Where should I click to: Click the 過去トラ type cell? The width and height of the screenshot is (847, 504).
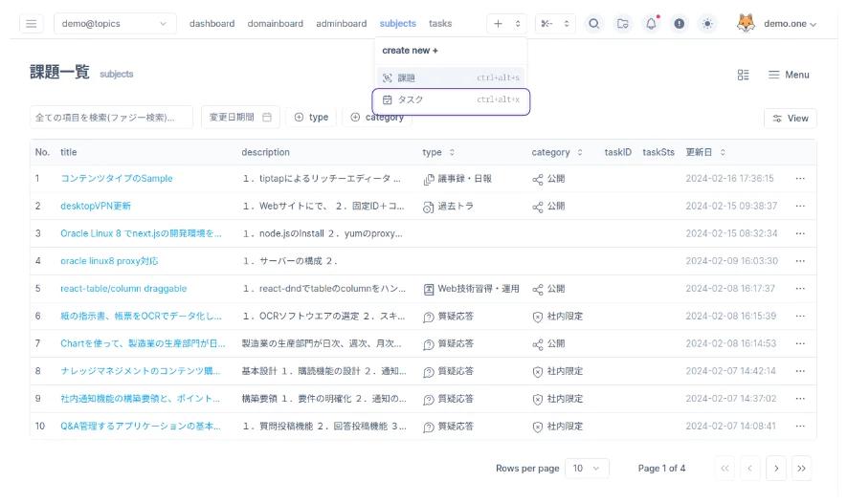pyautogui.click(x=448, y=207)
